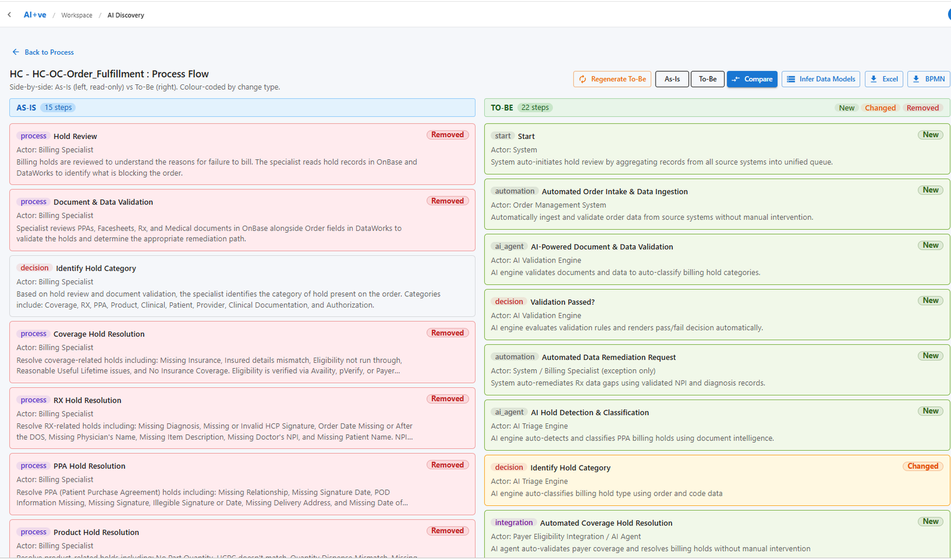Select the AI Discovery breadcrumb
Image resolution: width=951 pixels, height=560 pixels.
pos(126,15)
